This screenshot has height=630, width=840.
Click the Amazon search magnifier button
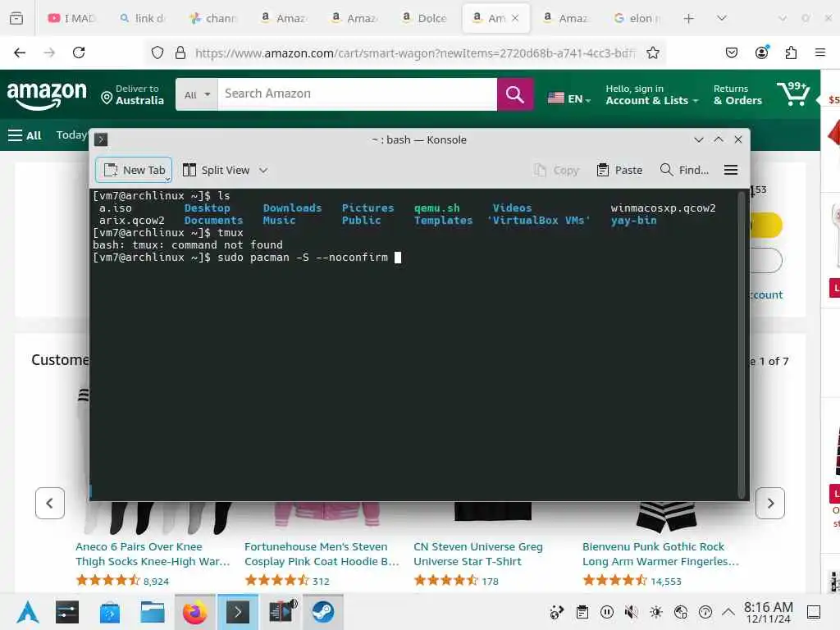pyautogui.click(x=515, y=94)
